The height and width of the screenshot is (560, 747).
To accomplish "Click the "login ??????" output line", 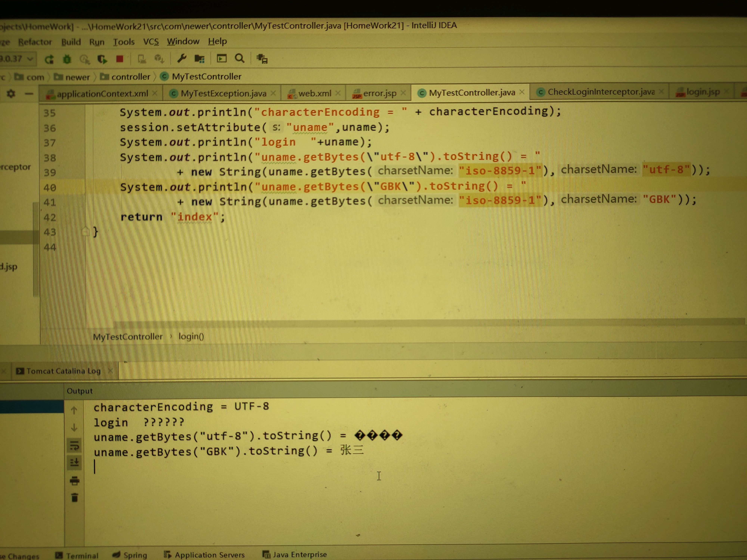I will [139, 422].
